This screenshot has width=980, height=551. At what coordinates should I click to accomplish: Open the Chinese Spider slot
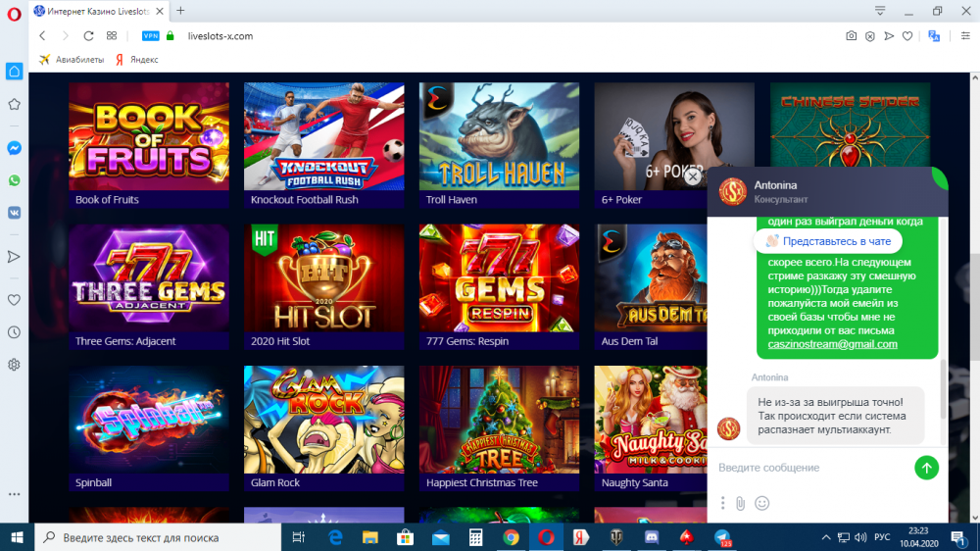tap(850, 124)
